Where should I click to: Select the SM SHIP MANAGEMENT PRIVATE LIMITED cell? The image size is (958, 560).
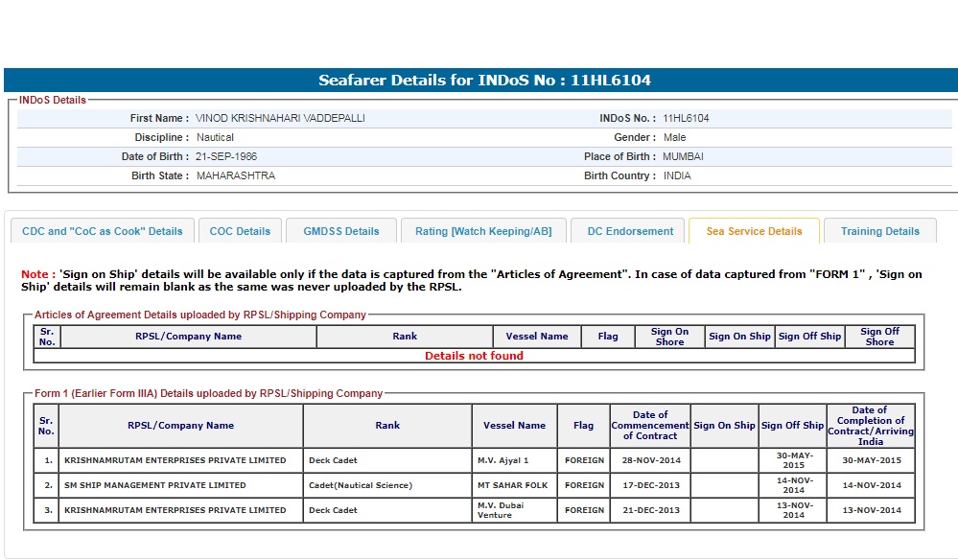pyautogui.click(x=155, y=485)
